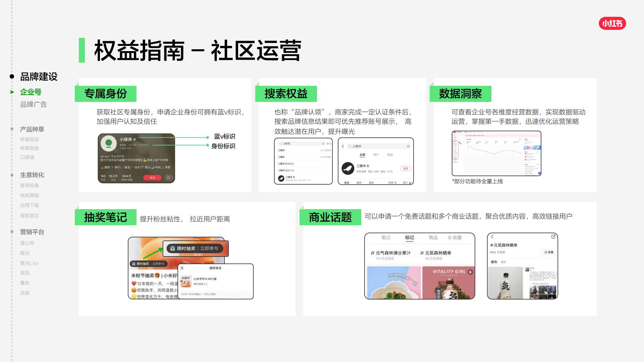Play the VITALITY GIRL video thumbnail
644x362 pixels.
pyautogui.click(x=448, y=283)
